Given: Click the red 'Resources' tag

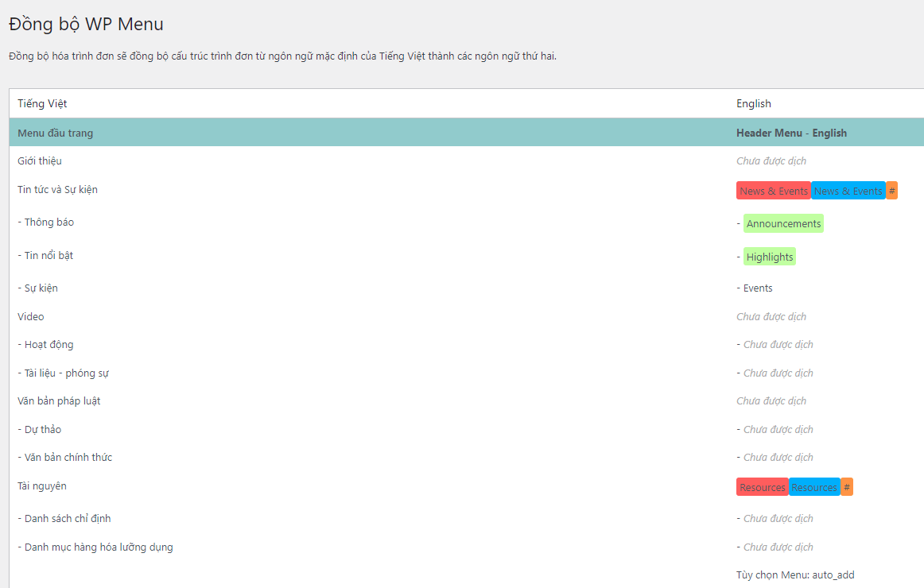Looking at the screenshot, I should click(x=762, y=487).
